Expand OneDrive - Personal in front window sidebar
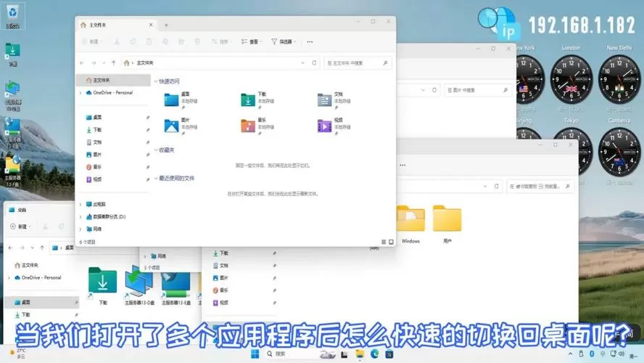 click(x=80, y=93)
